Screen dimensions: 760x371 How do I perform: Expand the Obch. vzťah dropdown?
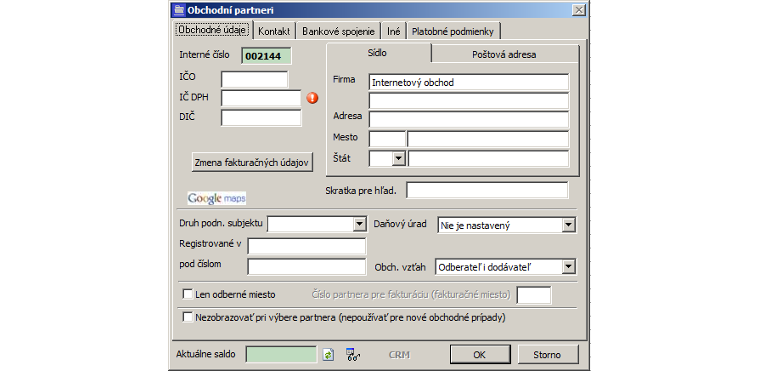pos(569,267)
